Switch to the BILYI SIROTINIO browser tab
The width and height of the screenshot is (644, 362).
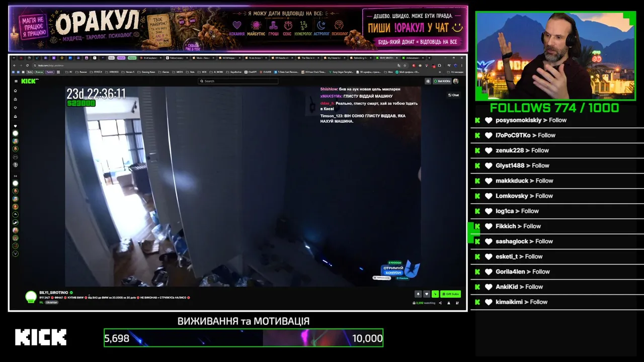pos(387,58)
